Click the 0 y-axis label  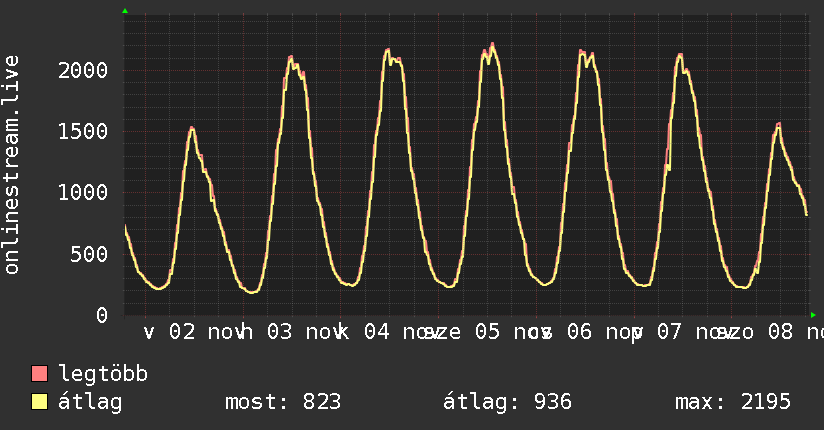click(x=102, y=315)
